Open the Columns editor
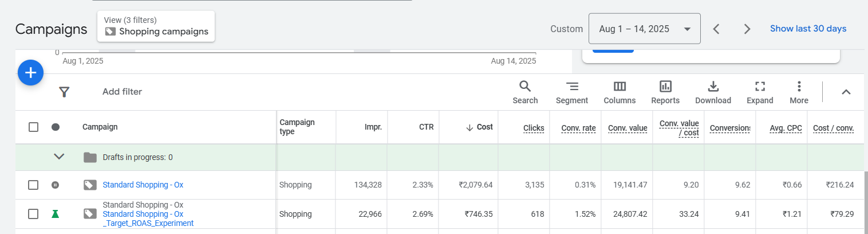The image size is (868, 234). coord(620,92)
